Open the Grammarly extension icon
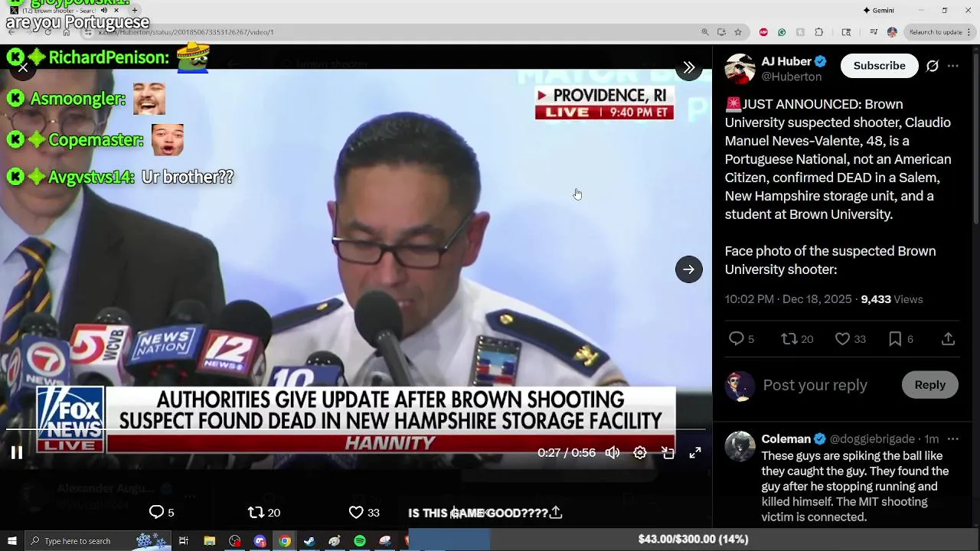Viewport: 980px width, 551px height. coord(782,32)
